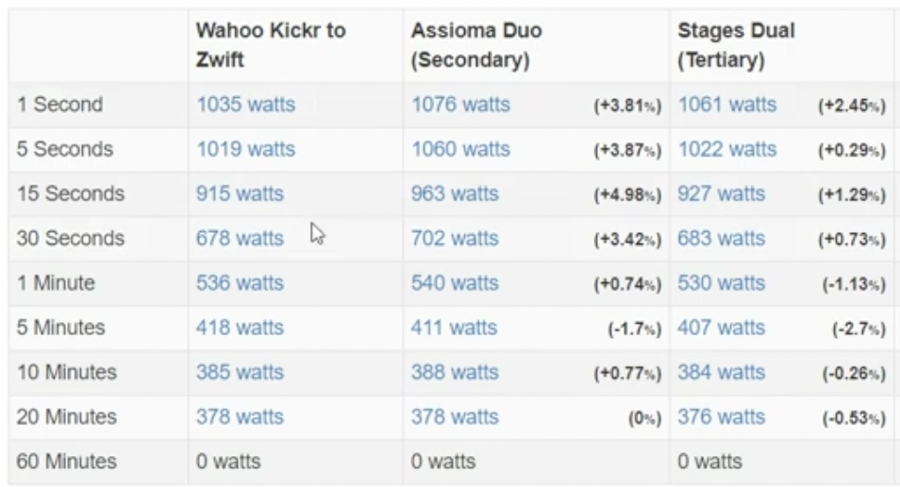Open the 1022 watts Stages value
Screen dimensions: 900x487
point(727,149)
